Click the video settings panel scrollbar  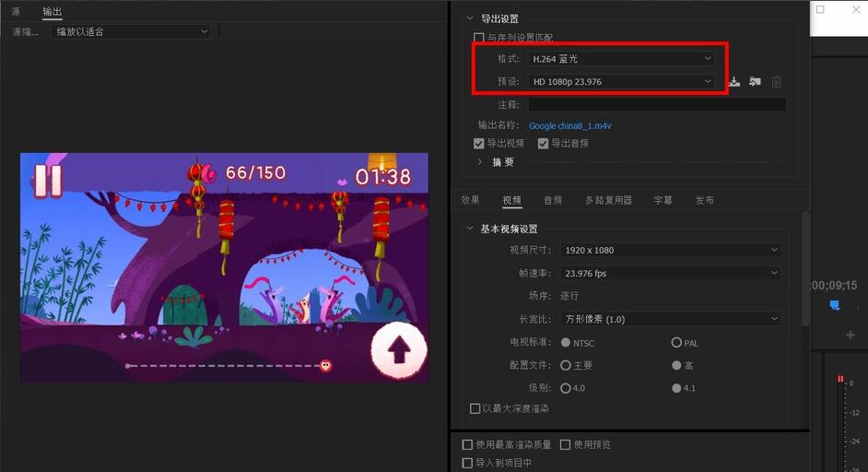point(805,268)
